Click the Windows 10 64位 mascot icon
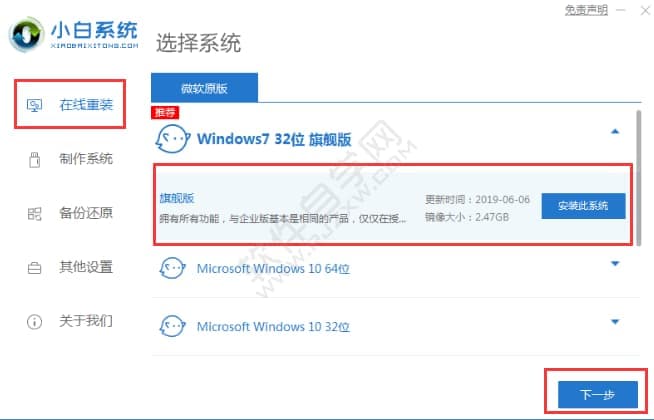Screen dimensions: 654x420 coord(172,268)
